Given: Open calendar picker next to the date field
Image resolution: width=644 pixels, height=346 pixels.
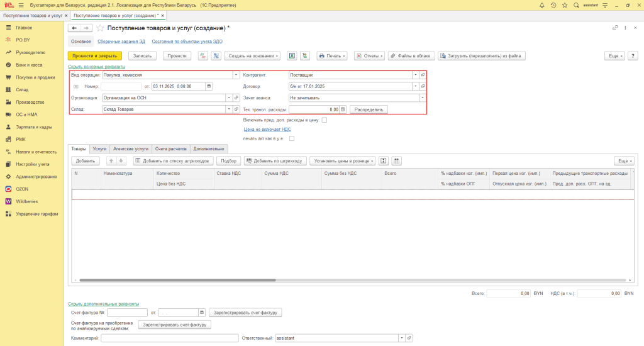Looking at the screenshot, I should (209, 86).
